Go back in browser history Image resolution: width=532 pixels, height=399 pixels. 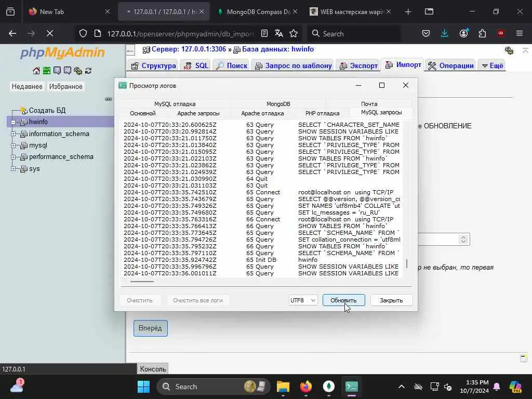tap(12, 33)
